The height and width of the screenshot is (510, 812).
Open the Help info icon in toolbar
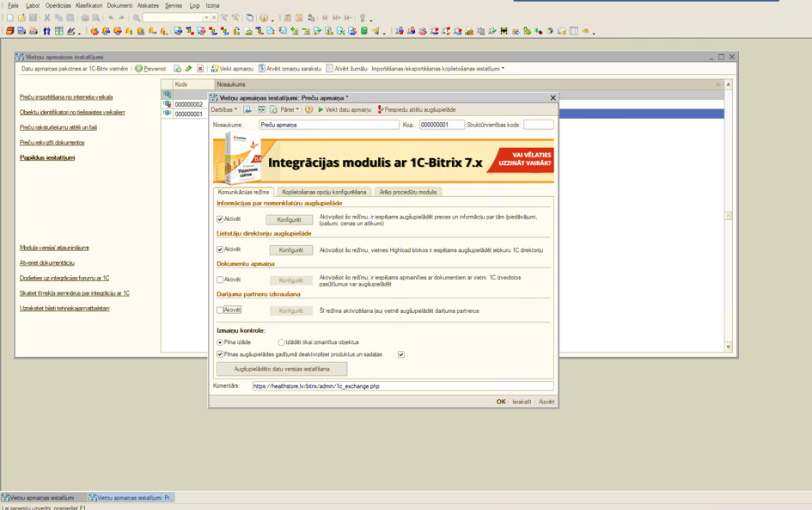tap(264, 17)
